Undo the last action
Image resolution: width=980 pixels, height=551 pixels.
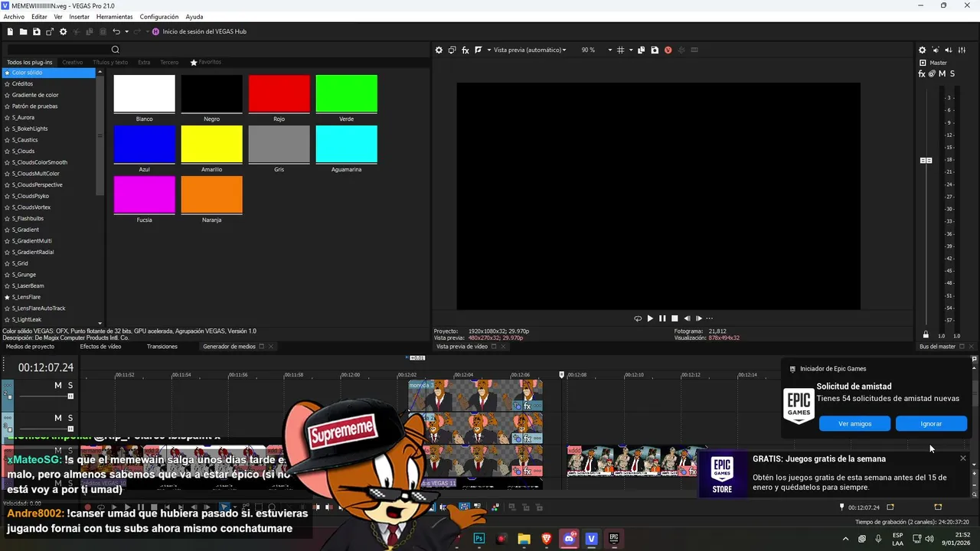point(116,31)
